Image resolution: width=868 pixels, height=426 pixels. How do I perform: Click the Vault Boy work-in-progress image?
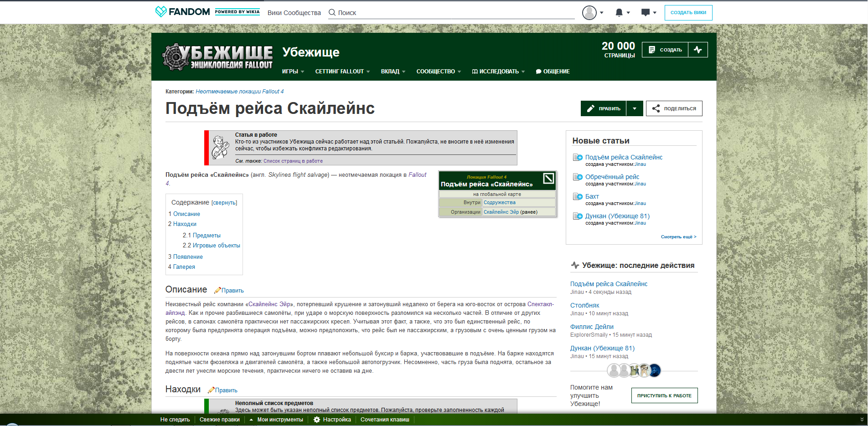click(221, 147)
